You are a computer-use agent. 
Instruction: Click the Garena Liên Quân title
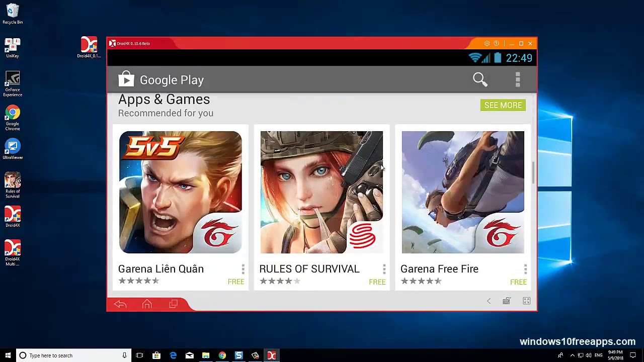(161, 269)
